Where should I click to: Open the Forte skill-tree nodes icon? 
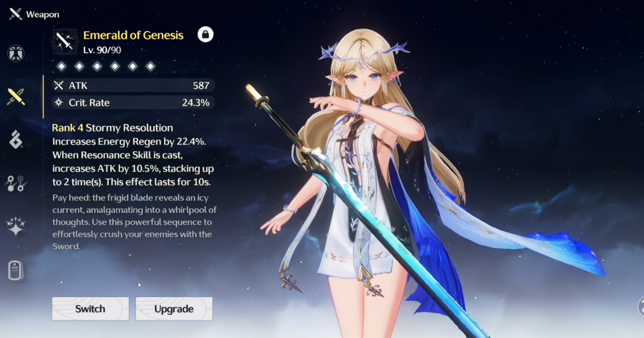pyautogui.click(x=16, y=183)
